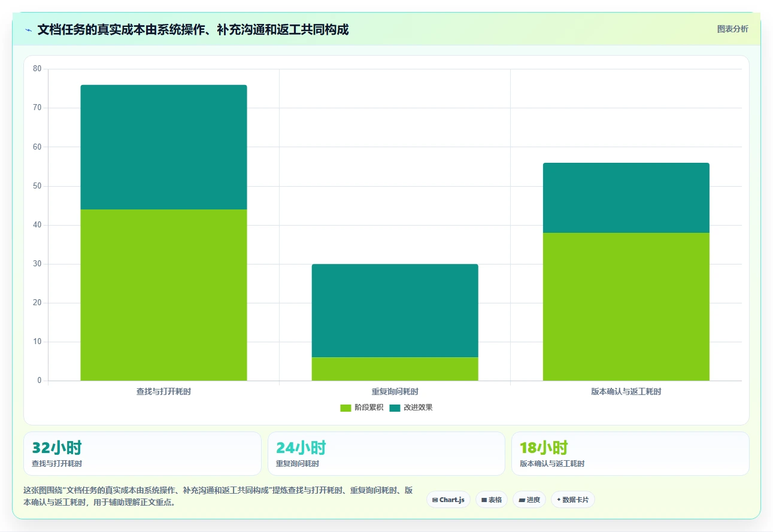
Task: Click the y-axis value 80
Action: (x=37, y=69)
